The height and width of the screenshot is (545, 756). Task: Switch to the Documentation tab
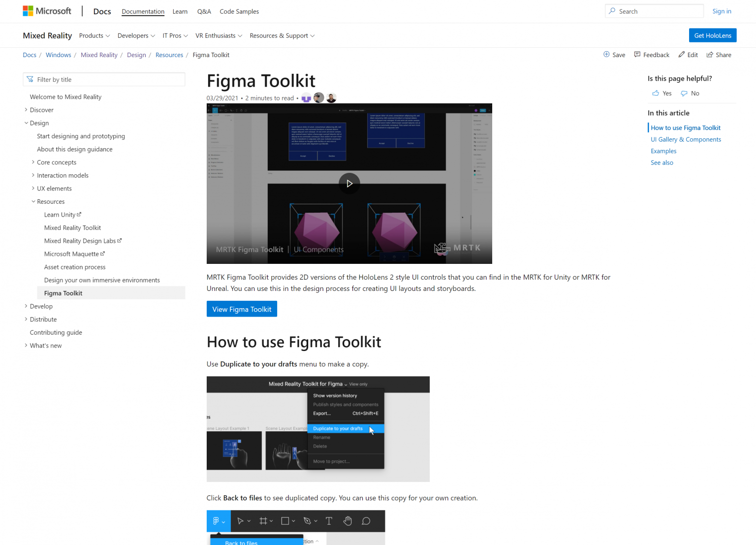pyautogui.click(x=143, y=11)
